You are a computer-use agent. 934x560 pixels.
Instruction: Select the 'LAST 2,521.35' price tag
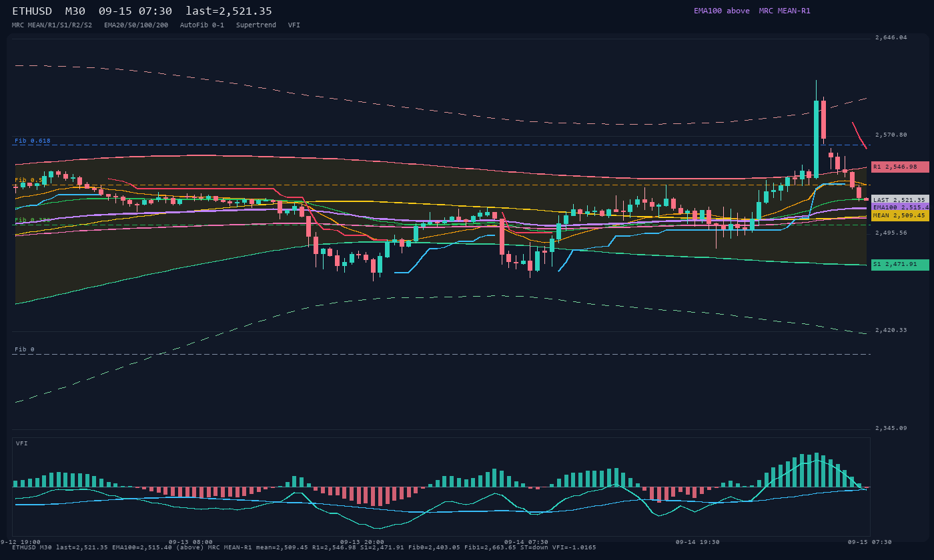click(x=900, y=200)
